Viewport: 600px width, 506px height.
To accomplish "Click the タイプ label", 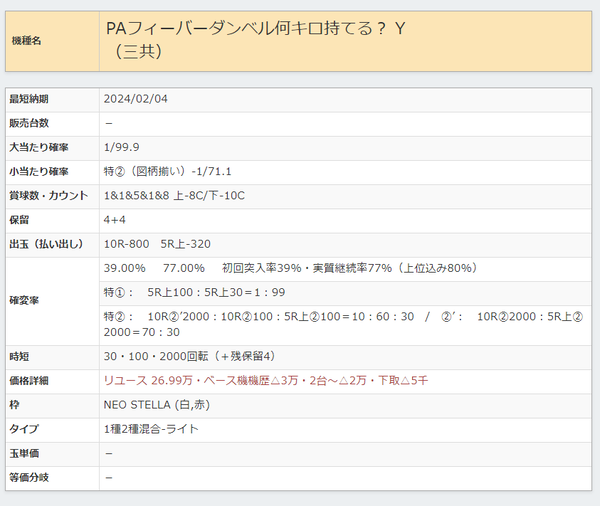I will click(24, 429).
